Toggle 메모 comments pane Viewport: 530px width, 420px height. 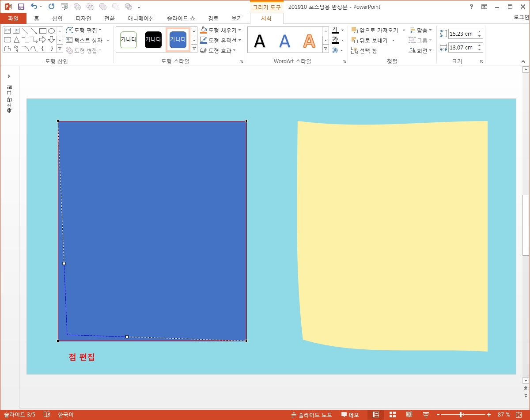[350, 415]
